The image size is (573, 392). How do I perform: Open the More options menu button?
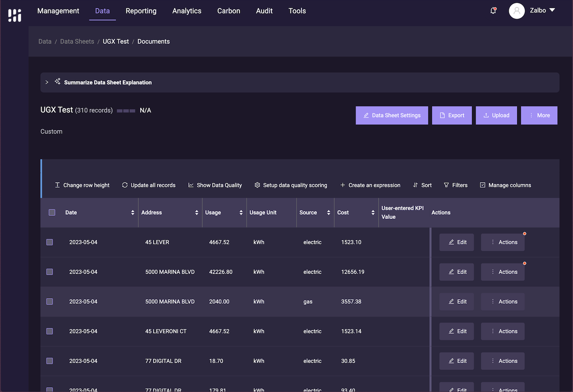point(539,115)
